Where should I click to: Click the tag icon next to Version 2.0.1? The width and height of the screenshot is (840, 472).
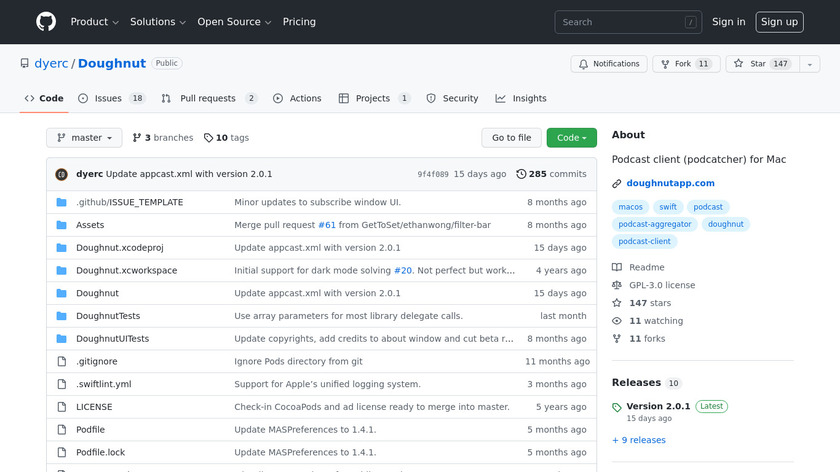[x=617, y=407]
